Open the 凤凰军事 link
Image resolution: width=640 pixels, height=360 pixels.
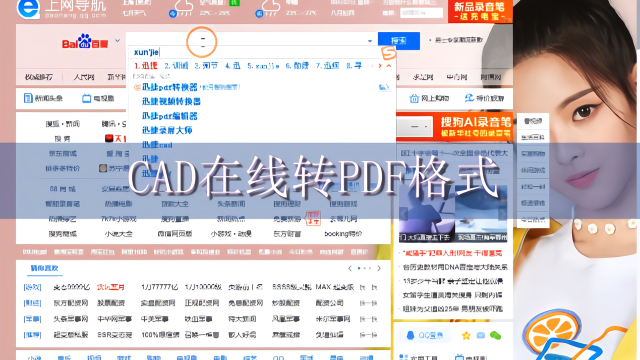click(286, 319)
